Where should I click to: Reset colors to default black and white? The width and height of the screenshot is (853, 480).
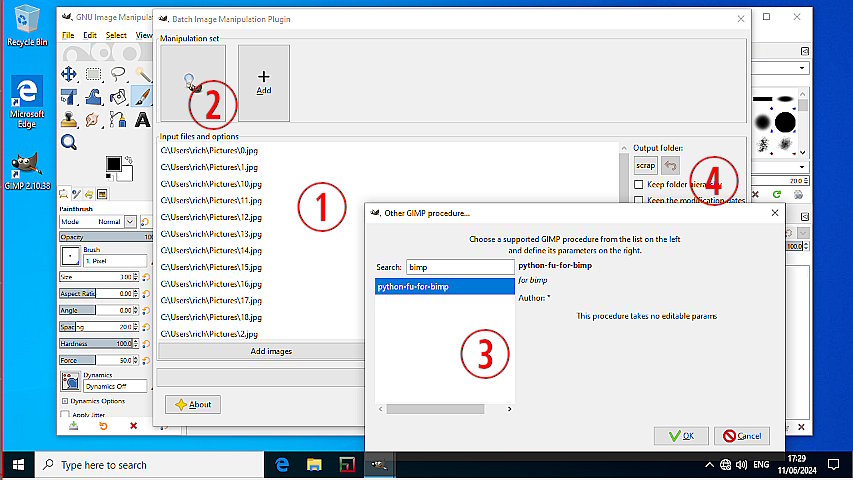[109, 176]
